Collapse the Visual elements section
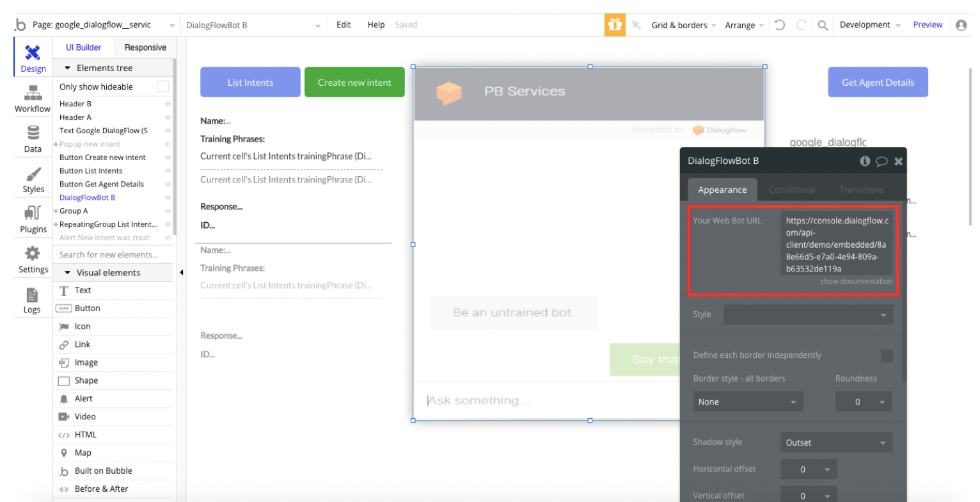The height and width of the screenshot is (502, 980). [68, 272]
